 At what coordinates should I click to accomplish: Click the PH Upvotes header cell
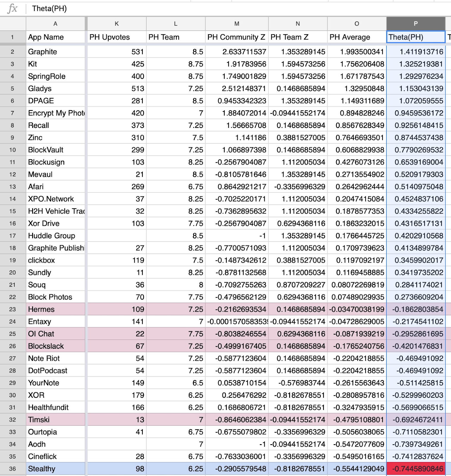click(117, 37)
